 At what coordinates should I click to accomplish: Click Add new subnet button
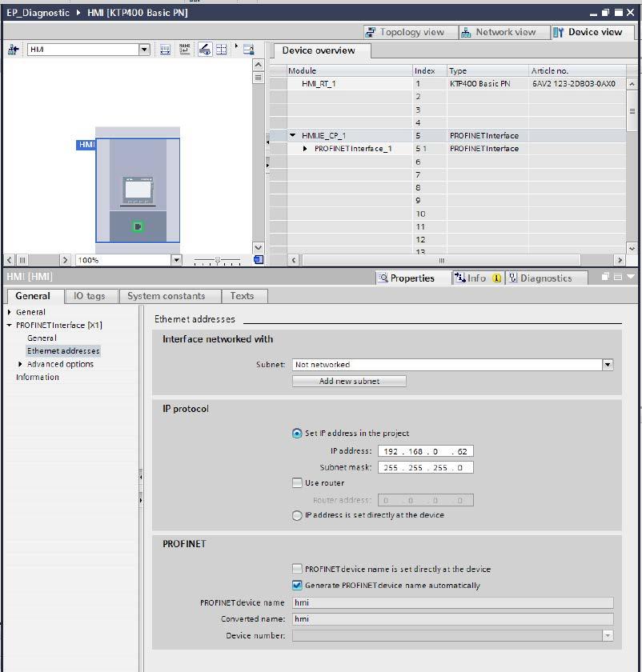click(x=349, y=381)
